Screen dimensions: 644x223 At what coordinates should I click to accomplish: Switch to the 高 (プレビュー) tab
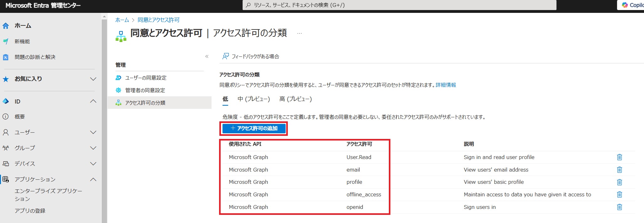point(296,99)
